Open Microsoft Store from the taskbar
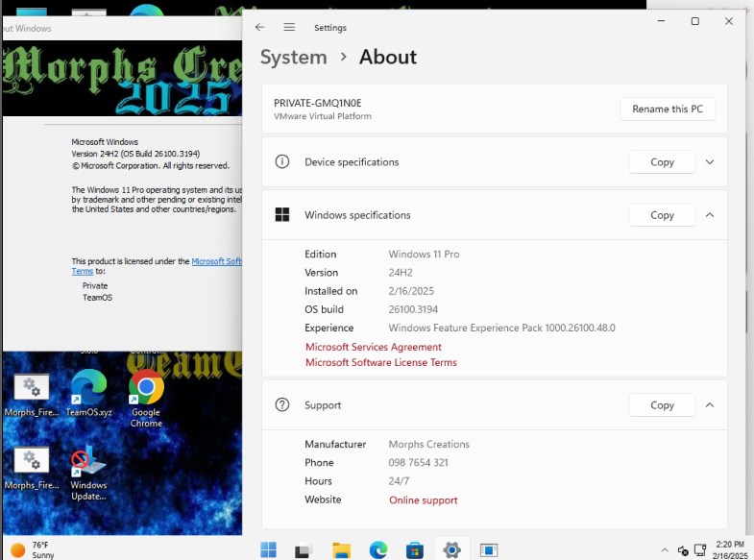The image size is (754, 560). point(415,549)
